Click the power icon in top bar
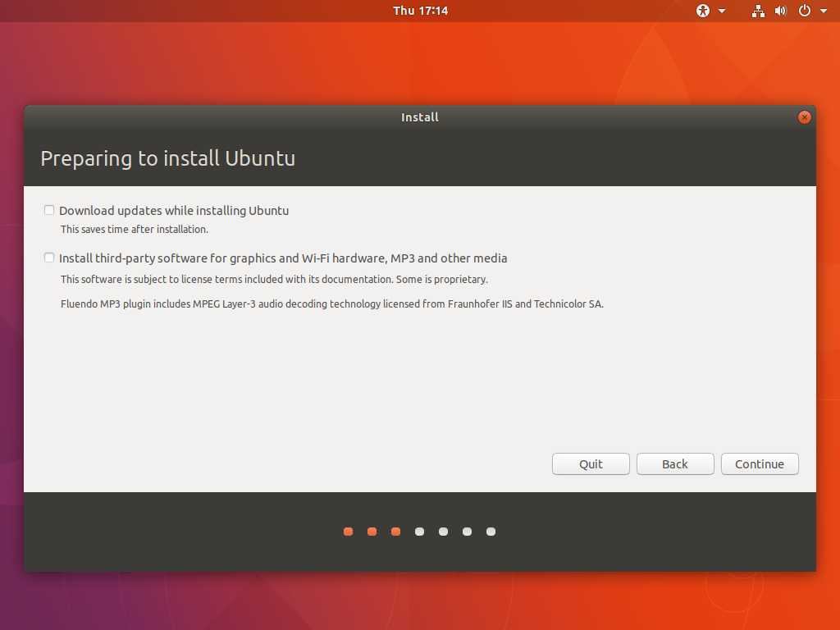The image size is (840, 630). tap(804, 11)
